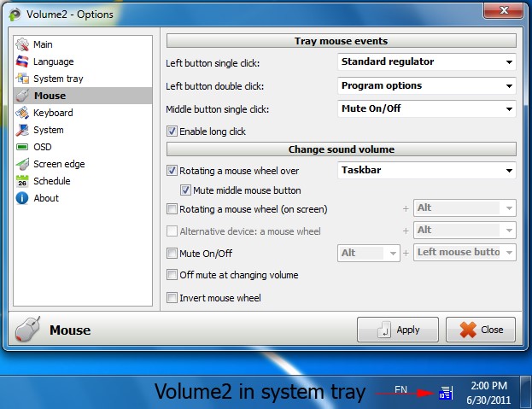Select the Language flag icon
The image size is (532, 409).
click(x=22, y=61)
